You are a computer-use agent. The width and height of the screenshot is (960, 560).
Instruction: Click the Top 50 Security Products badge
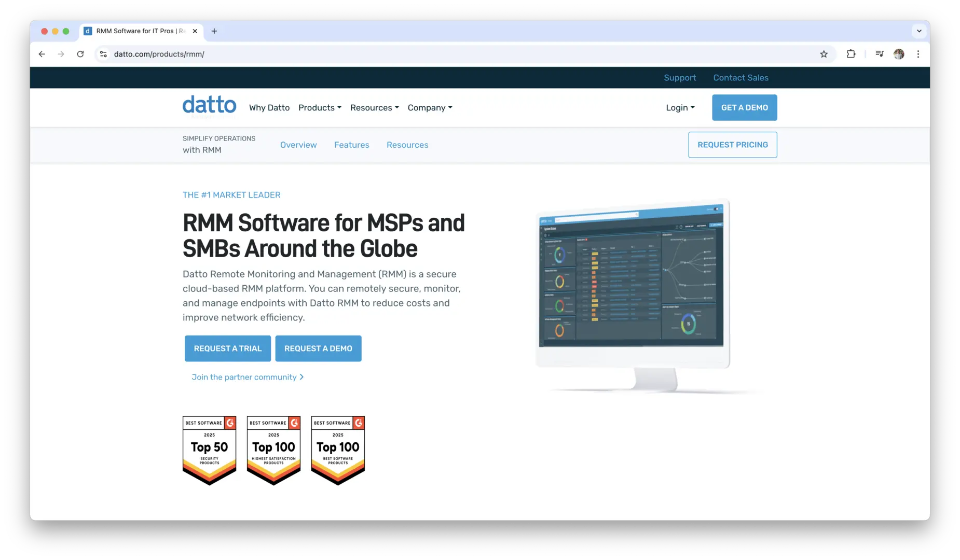coord(209,450)
